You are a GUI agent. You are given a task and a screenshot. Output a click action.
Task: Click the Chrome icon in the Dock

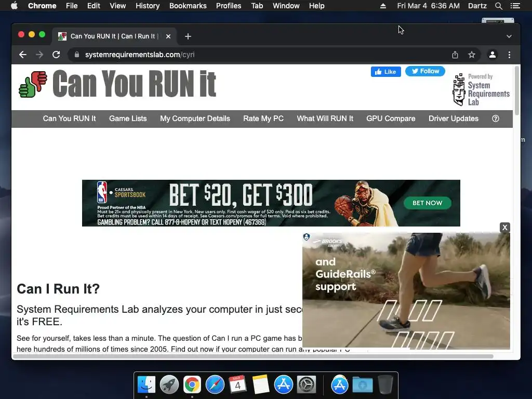point(192,385)
